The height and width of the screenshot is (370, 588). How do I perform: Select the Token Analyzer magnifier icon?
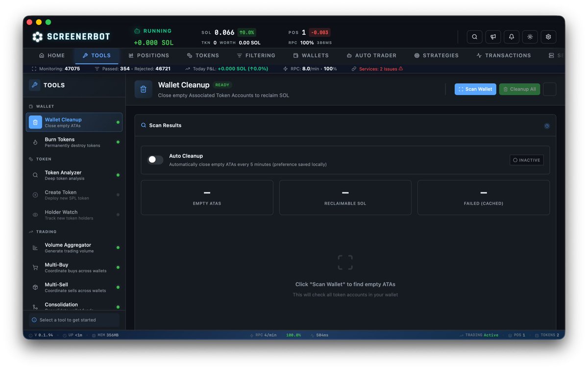pos(35,175)
